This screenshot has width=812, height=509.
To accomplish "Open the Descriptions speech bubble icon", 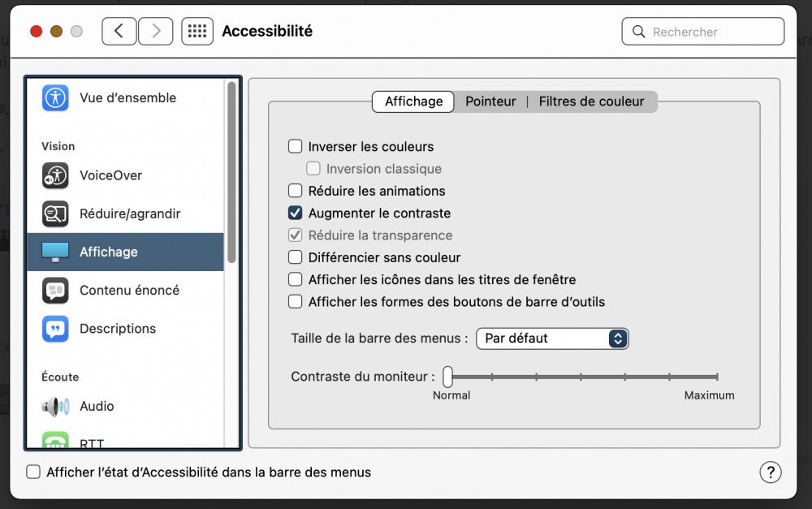I will (55, 329).
